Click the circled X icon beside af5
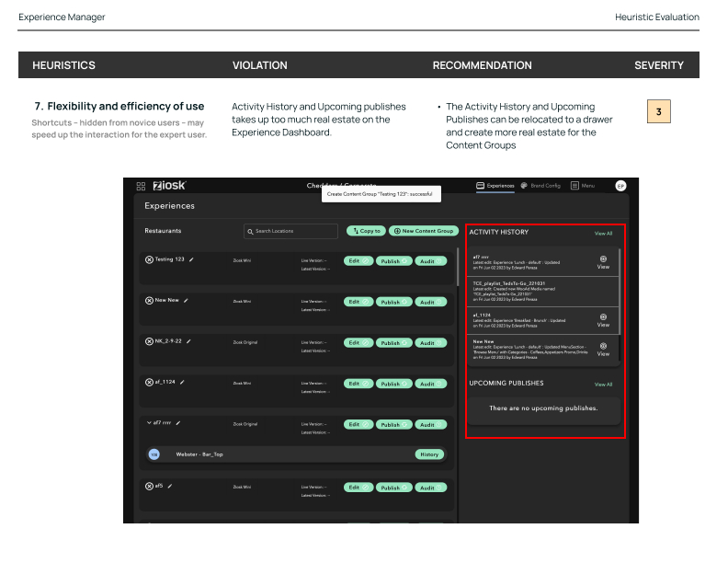The image size is (728, 563). [x=149, y=486]
